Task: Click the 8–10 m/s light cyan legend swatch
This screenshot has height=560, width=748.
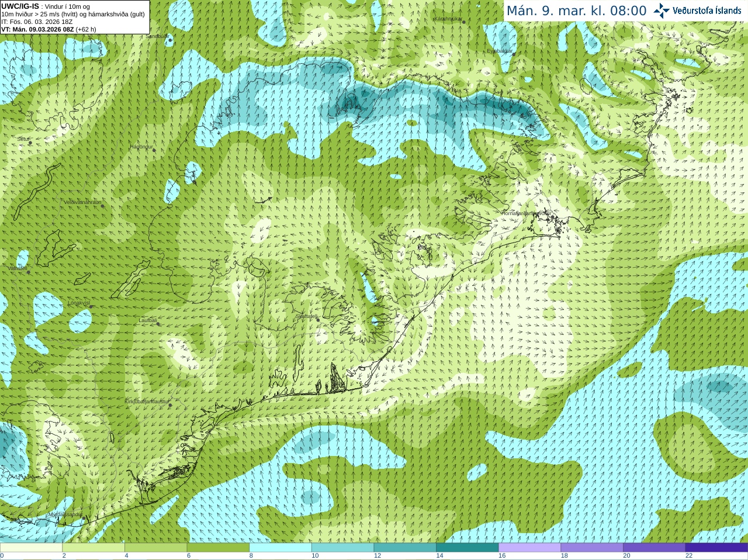Action: coord(280,548)
